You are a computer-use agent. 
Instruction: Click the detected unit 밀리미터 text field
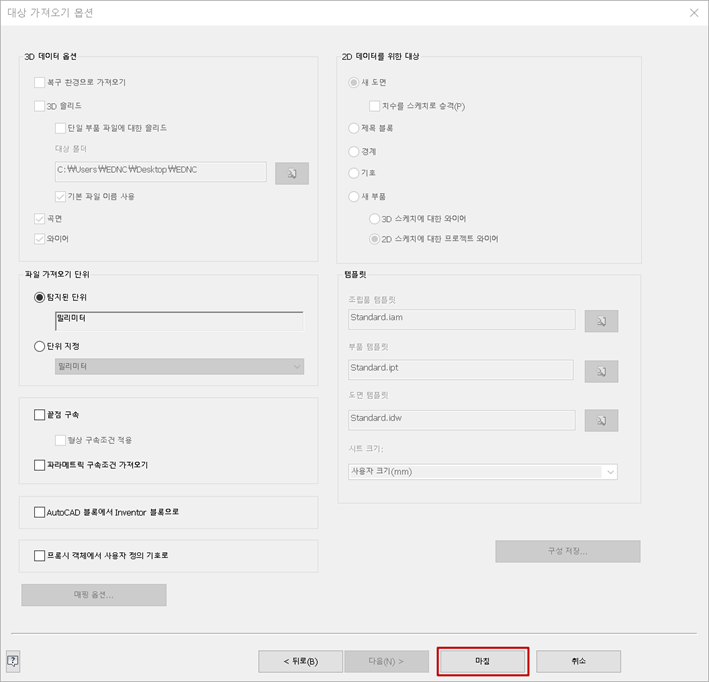(x=180, y=321)
